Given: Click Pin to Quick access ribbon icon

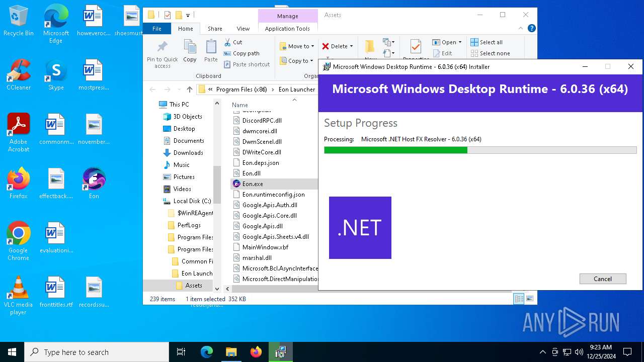Looking at the screenshot, I should pyautogui.click(x=163, y=54).
